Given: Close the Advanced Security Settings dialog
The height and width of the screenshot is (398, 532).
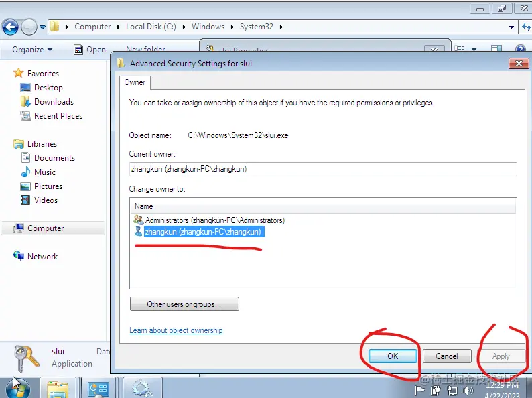Looking at the screenshot, I should pos(519,63).
